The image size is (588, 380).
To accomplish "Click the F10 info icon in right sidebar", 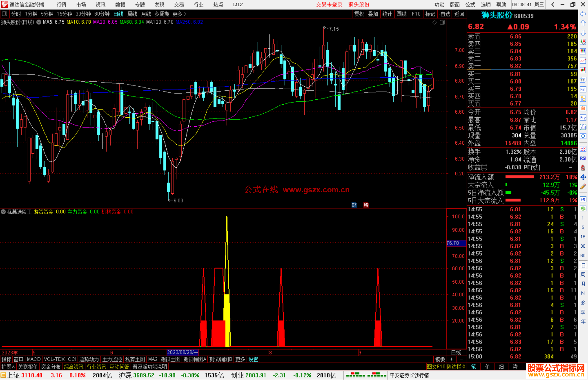I will (x=583, y=89).
